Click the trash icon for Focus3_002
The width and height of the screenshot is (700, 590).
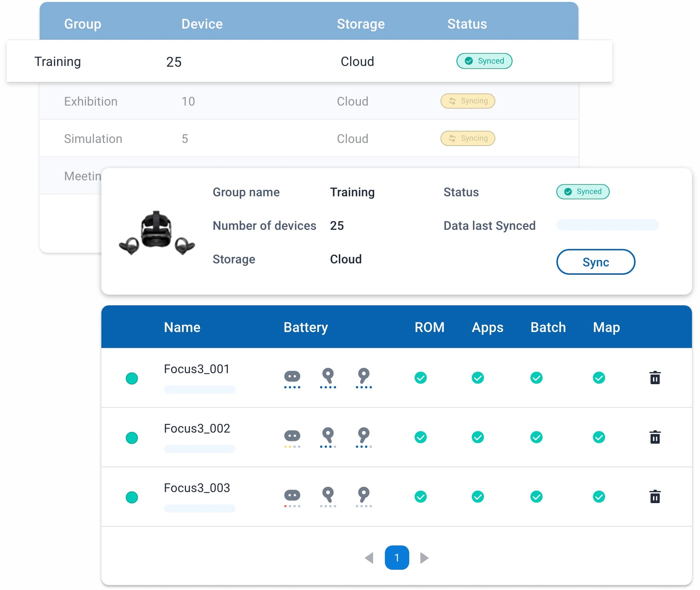tap(655, 437)
